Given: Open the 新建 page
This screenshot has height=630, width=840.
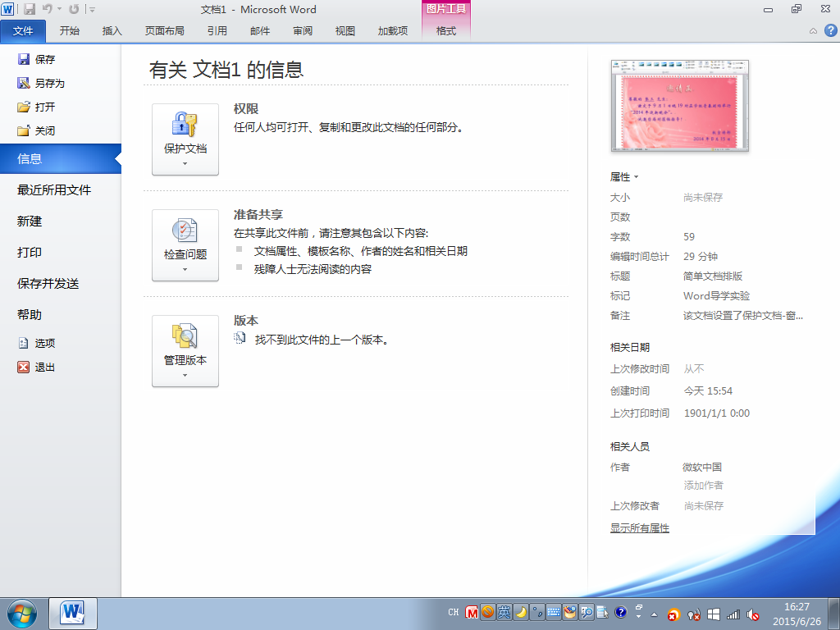Looking at the screenshot, I should click(30, 221).
